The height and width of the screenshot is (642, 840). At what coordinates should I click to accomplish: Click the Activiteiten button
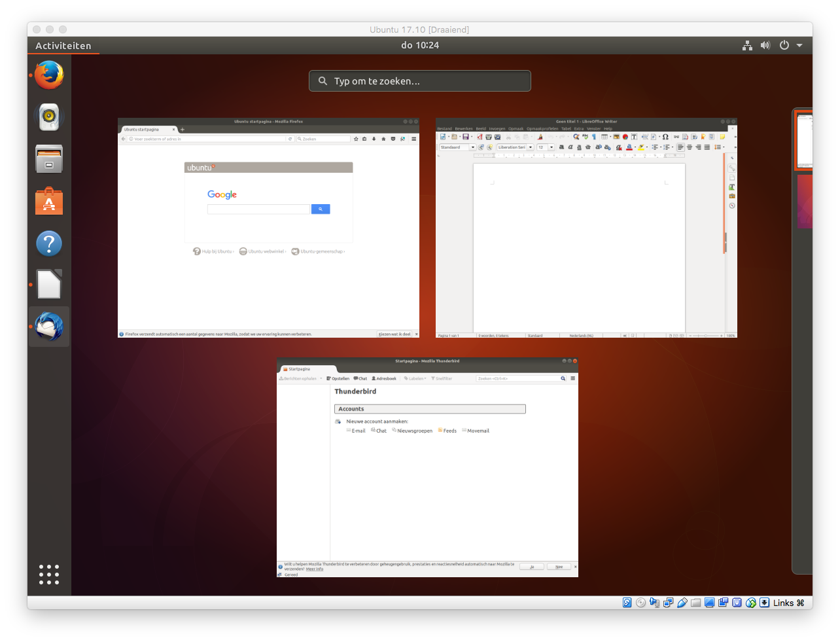63,45
